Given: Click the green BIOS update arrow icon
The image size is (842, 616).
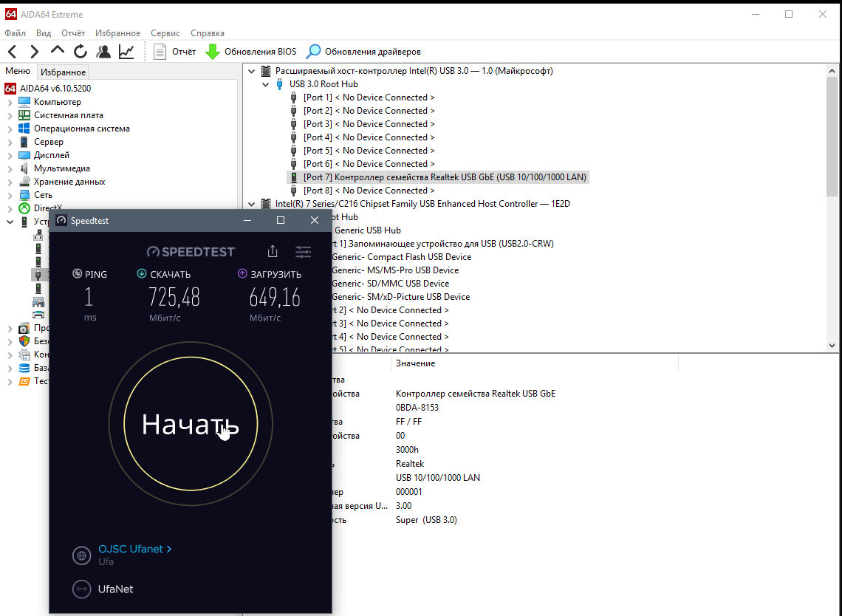Looking at the screenshot, I should [213, 52].
